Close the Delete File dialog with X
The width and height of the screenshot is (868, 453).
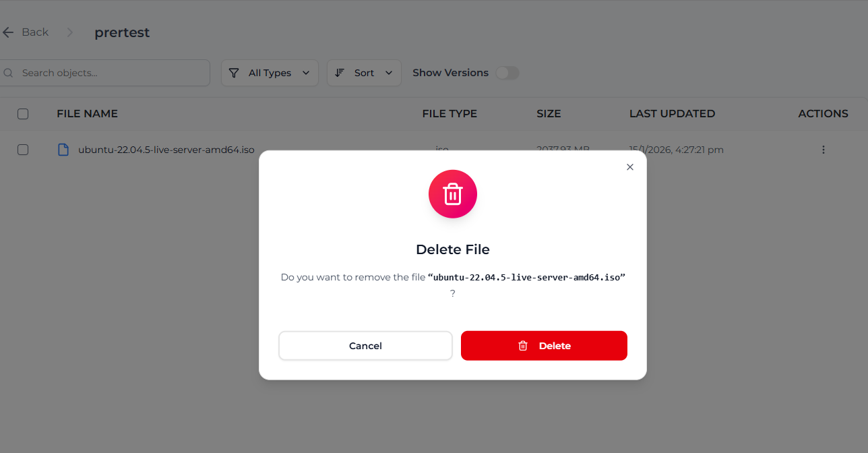pyautogui.click(x=630, y=167)
